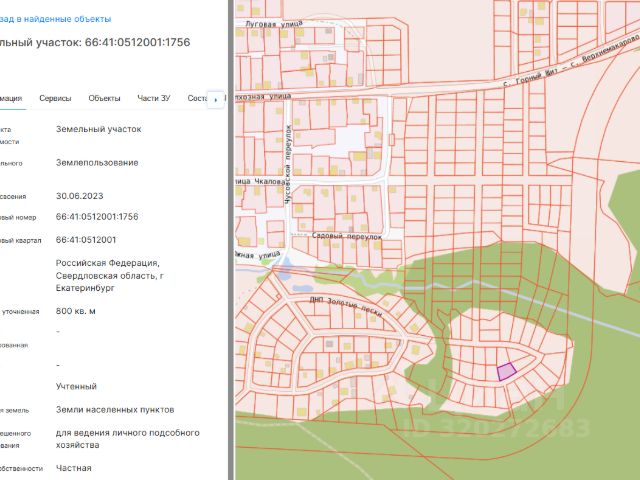Click cadastral number value 66:41:0512001:1756
The width and height of the screenshot is (640, 480).
click(x=97, y=217)
